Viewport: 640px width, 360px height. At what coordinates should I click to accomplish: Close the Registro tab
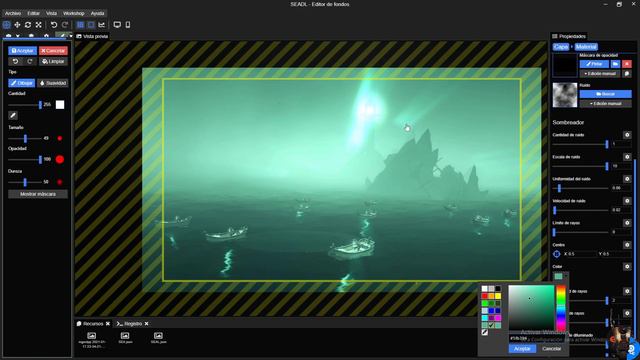point(147,324)
